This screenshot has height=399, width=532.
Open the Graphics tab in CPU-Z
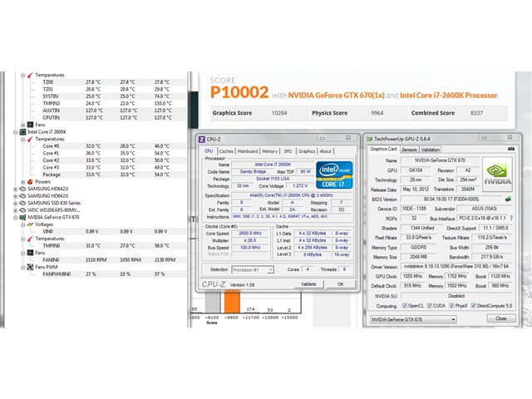[x=307, y=151]
